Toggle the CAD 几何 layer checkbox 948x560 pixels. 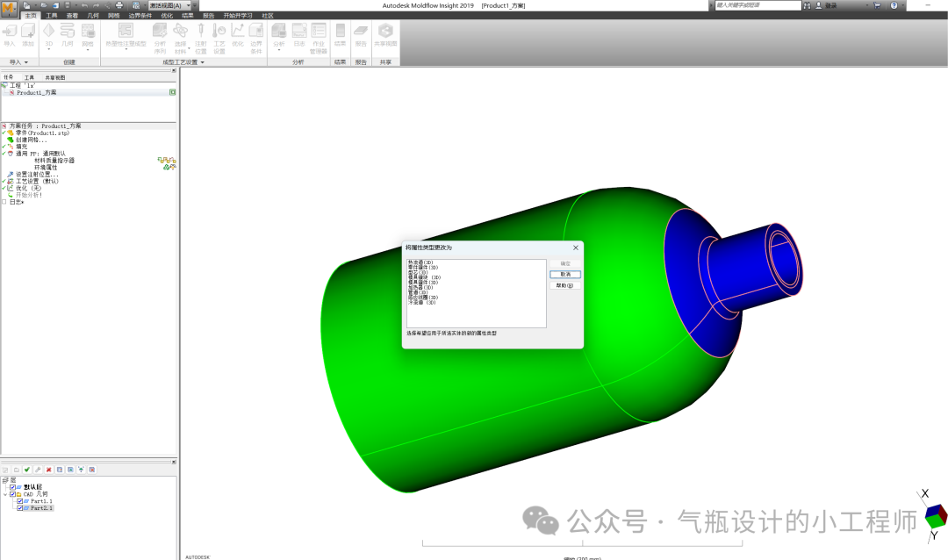(x=12, y=494)
